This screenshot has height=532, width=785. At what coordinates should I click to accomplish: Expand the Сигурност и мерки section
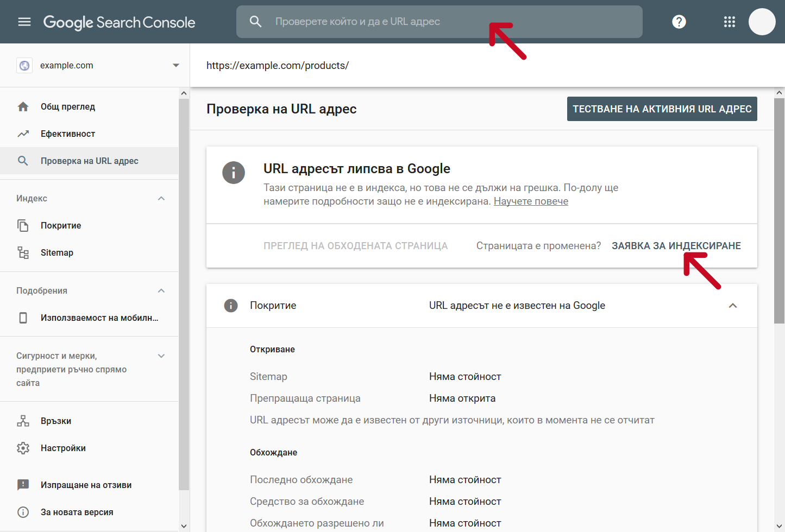[x=161, y=356]
